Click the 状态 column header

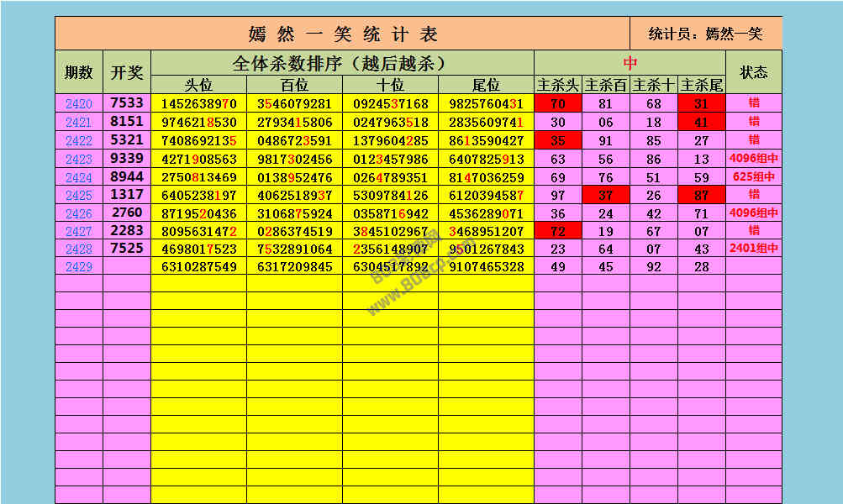pos(754,72)
